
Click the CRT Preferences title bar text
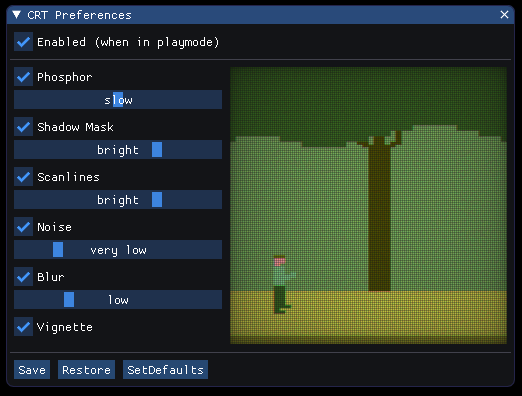[79, 15]
